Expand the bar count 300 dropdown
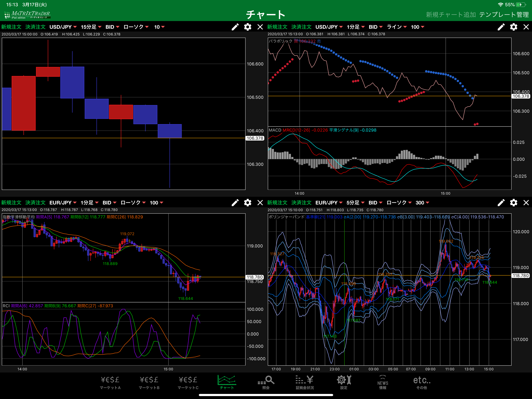 click(422, 203)
